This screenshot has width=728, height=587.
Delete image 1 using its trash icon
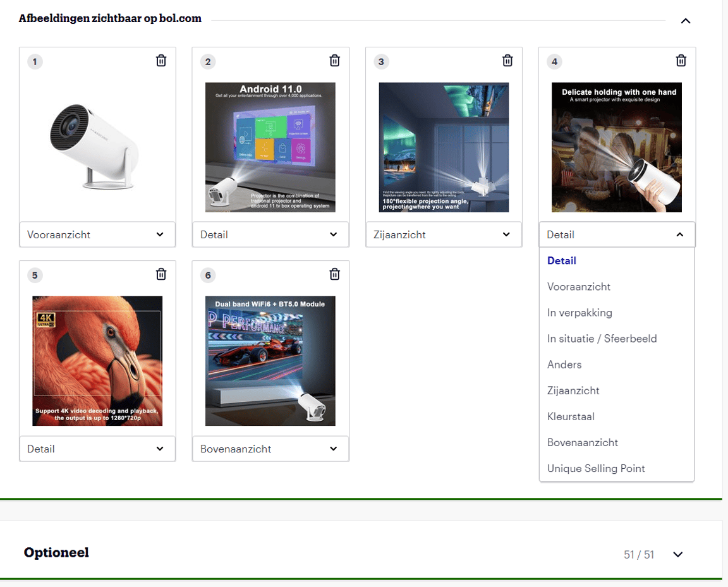coord(161,60)
